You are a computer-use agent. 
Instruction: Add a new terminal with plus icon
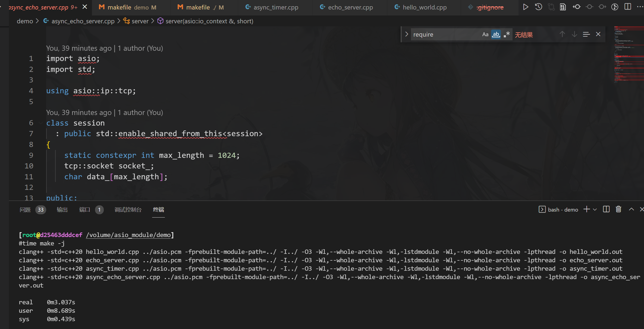point(587,209)
